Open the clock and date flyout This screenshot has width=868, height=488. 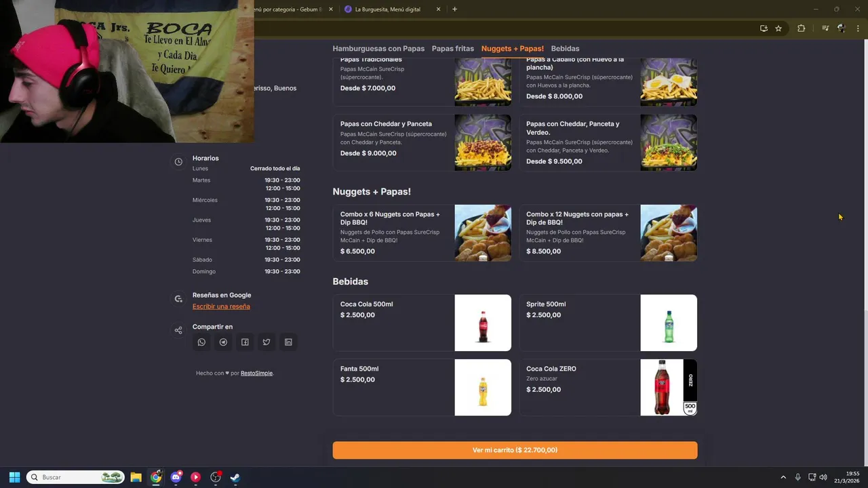tap(847, 477)
